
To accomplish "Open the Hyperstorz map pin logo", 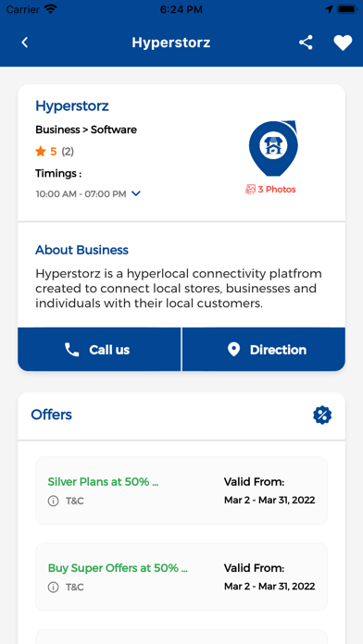I will [273, 148].
